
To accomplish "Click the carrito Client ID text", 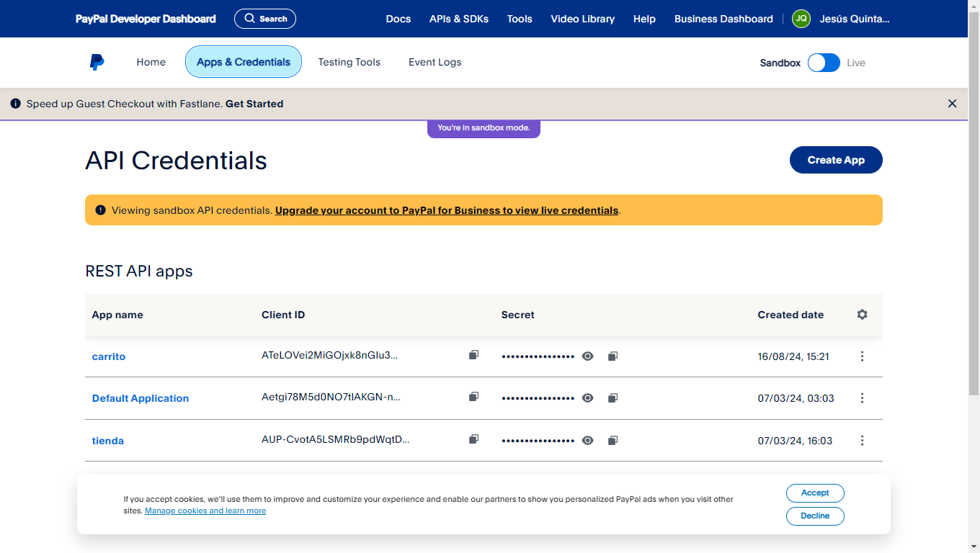I will [329, 355].
